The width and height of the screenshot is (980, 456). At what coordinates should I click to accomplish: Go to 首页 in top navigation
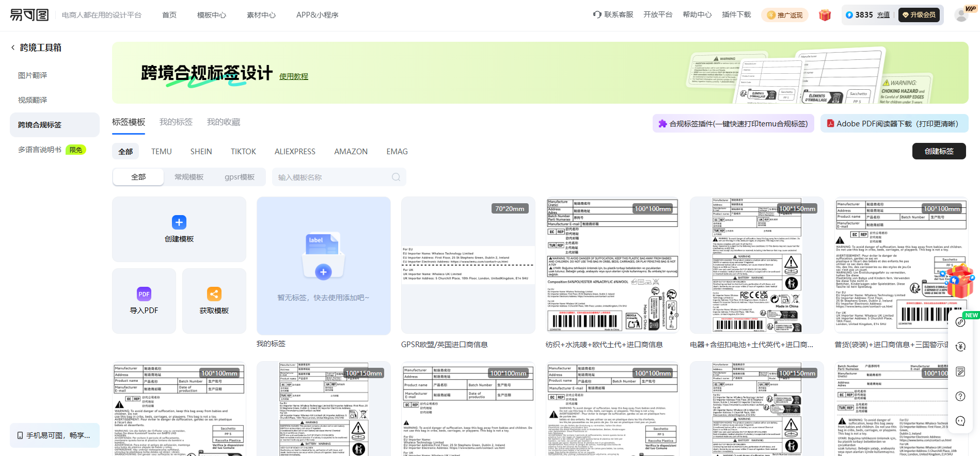tap(169, 15)
